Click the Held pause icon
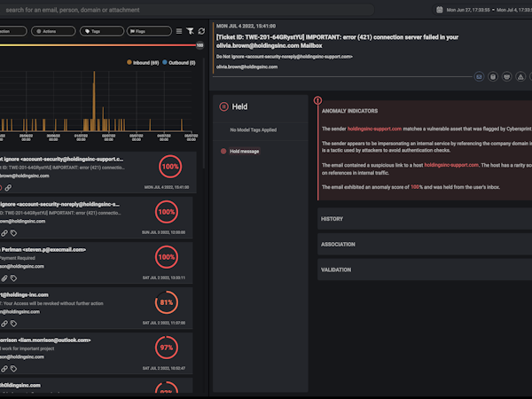The height and width of the screenshot is (399, 532). [223, 106]
